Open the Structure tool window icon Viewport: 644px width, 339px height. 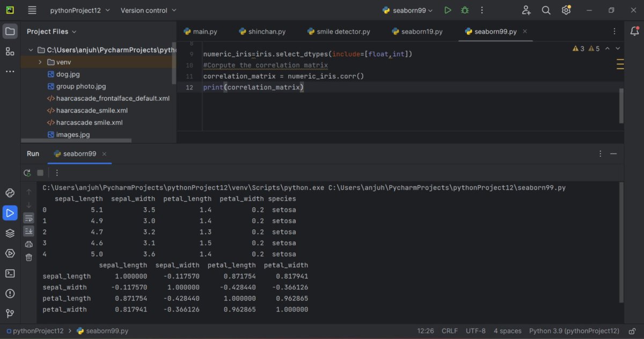[x=10, y=51]
